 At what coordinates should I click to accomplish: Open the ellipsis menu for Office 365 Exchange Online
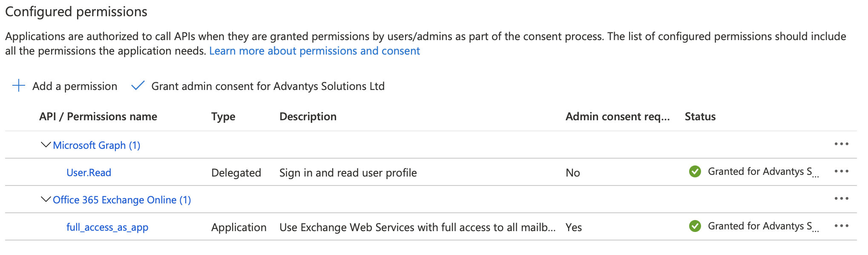pos(841,199)
